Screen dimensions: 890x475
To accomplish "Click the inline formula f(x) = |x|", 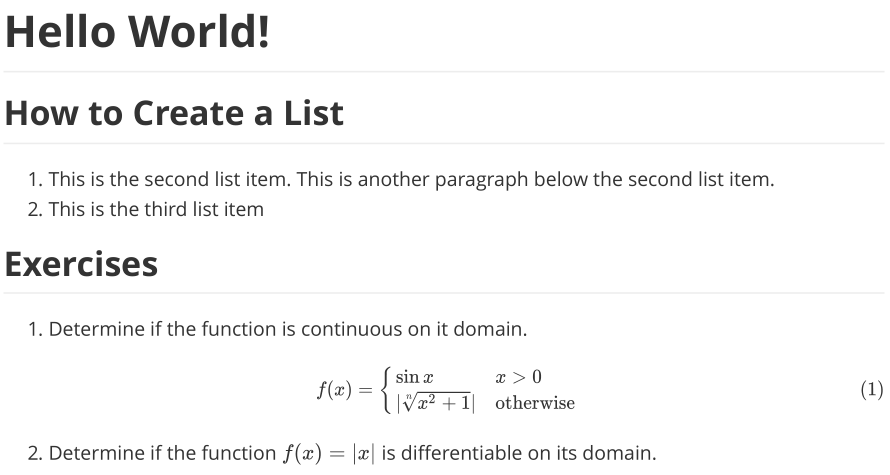I will [x=329, y=453].
